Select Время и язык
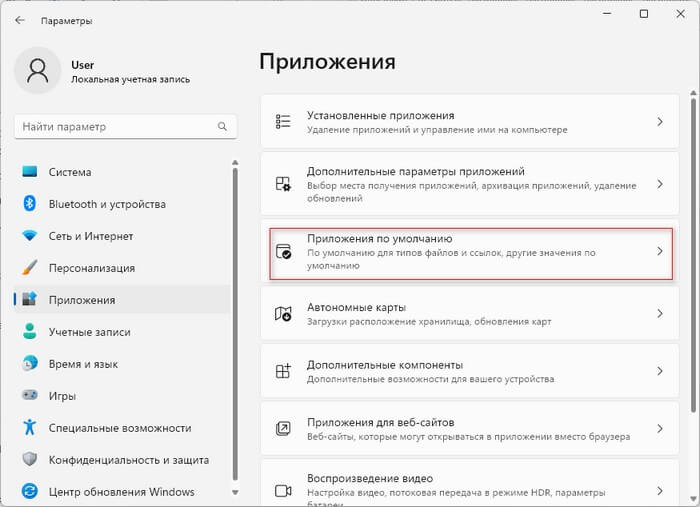700x507 pixels. click(x=122, y=364)
